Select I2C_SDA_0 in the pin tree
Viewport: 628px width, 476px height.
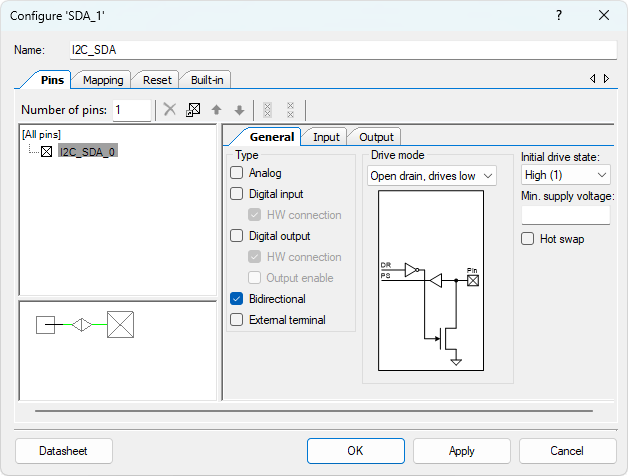tap(87, 152)
